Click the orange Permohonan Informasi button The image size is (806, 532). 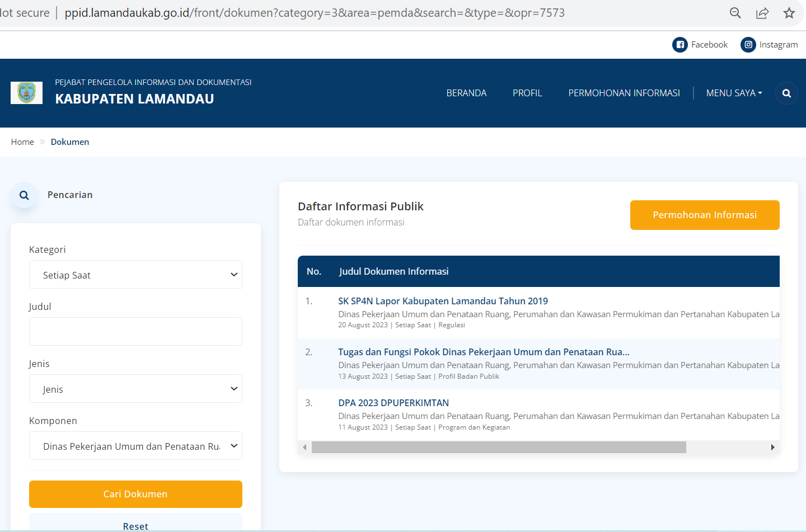(x=704, y=215)
